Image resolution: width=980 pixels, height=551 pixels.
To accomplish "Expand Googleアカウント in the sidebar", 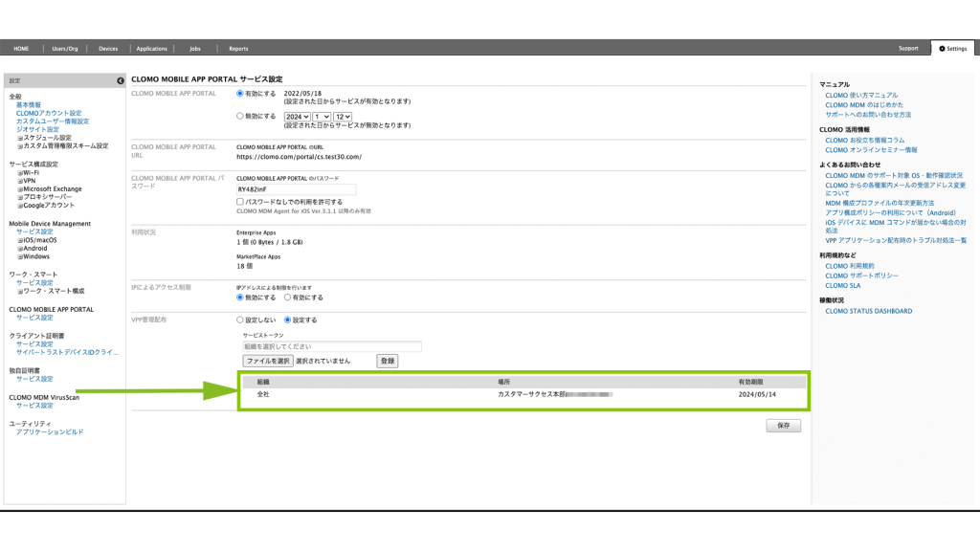I will point(20,206).
